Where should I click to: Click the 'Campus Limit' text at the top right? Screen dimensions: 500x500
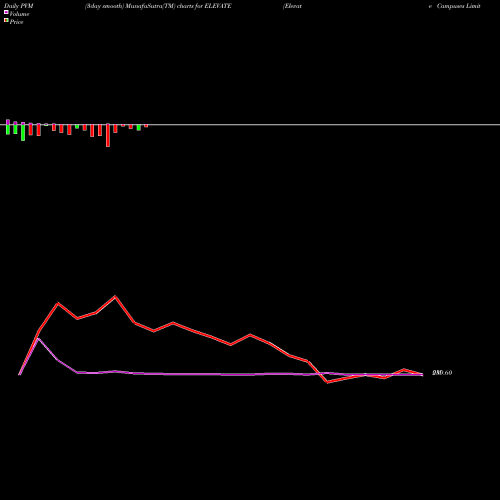458,6
